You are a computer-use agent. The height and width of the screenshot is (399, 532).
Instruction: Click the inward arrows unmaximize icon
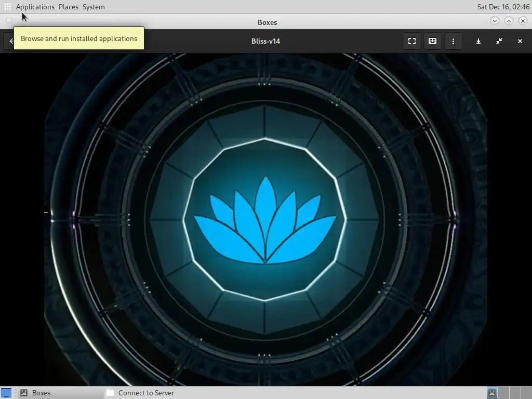499,41
